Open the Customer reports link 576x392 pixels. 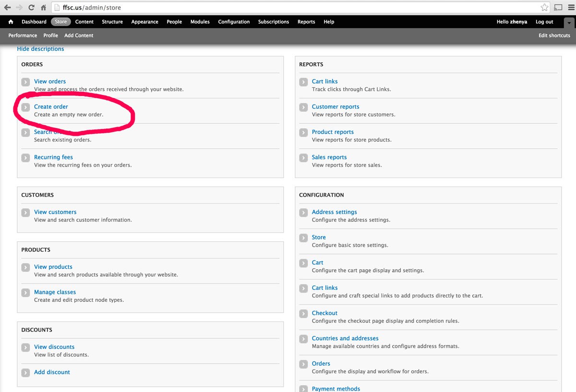click(x=336, y=107)
